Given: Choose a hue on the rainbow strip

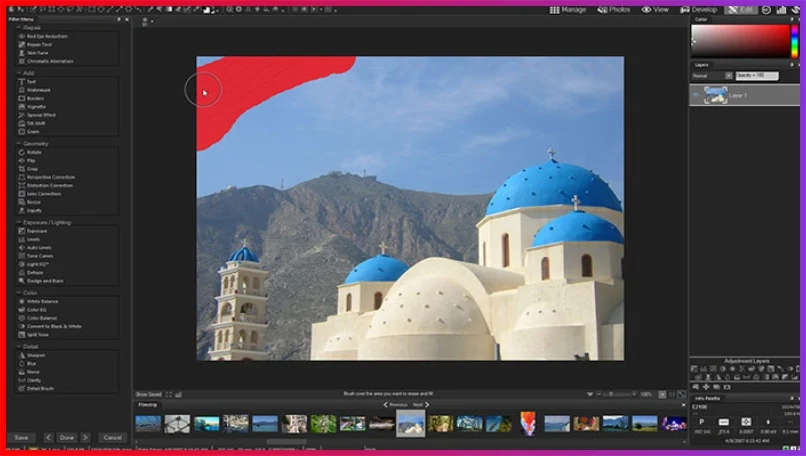Looking at the screenshot, I should coord(795,41).
